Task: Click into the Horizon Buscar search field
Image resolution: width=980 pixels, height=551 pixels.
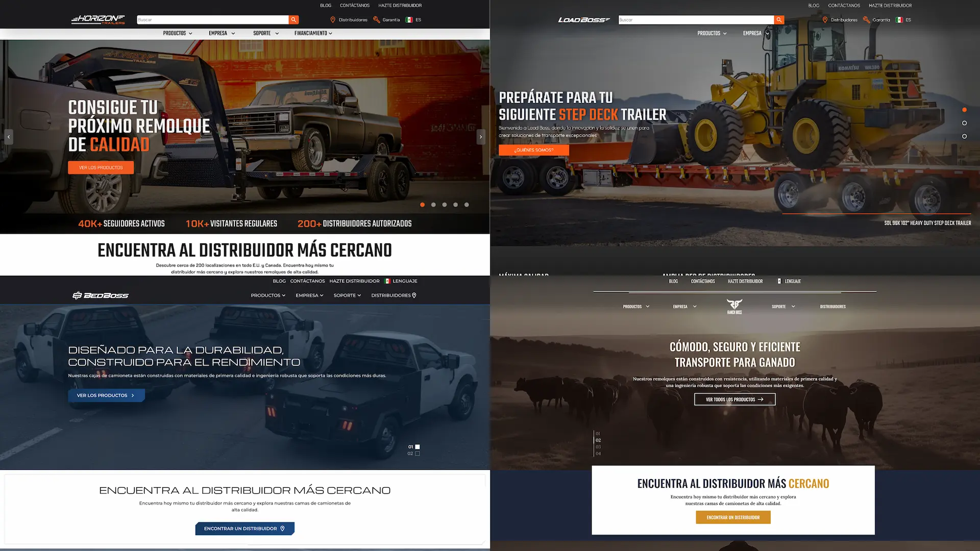Action: [x=212, y=20]
